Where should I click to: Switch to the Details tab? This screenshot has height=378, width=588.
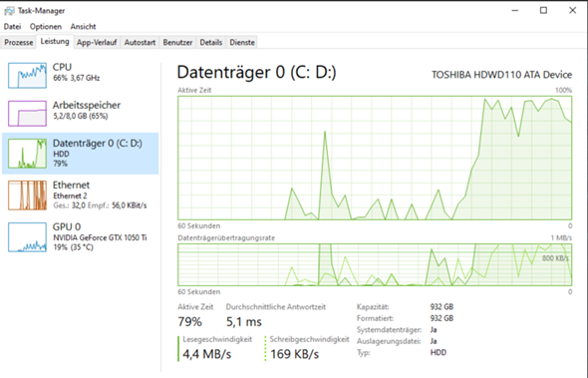(211, 43)
